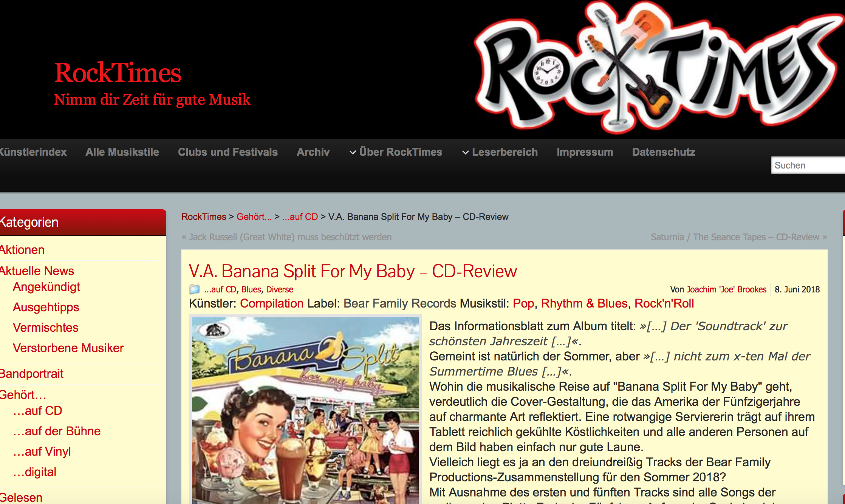The width and height of the screenshot is (845, 504).
Task: Click the folder icon beside category tags
Action: point(194,289)
